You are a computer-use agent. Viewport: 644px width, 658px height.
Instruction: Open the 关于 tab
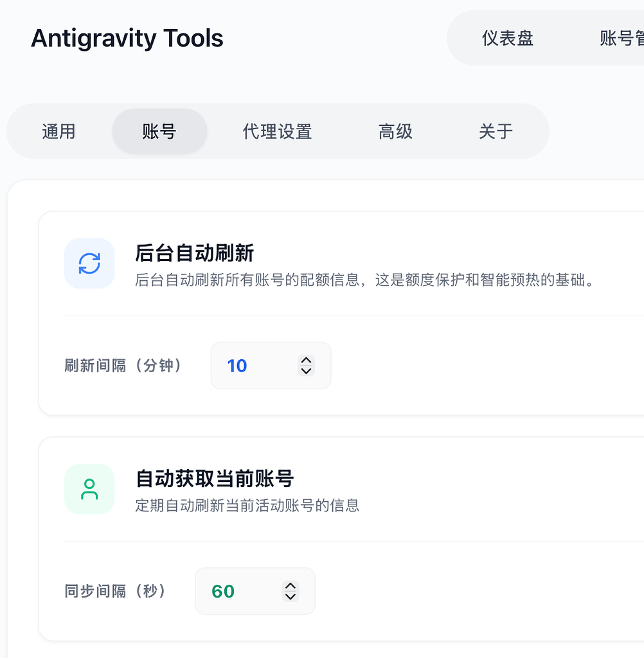(x=496, y=131)
